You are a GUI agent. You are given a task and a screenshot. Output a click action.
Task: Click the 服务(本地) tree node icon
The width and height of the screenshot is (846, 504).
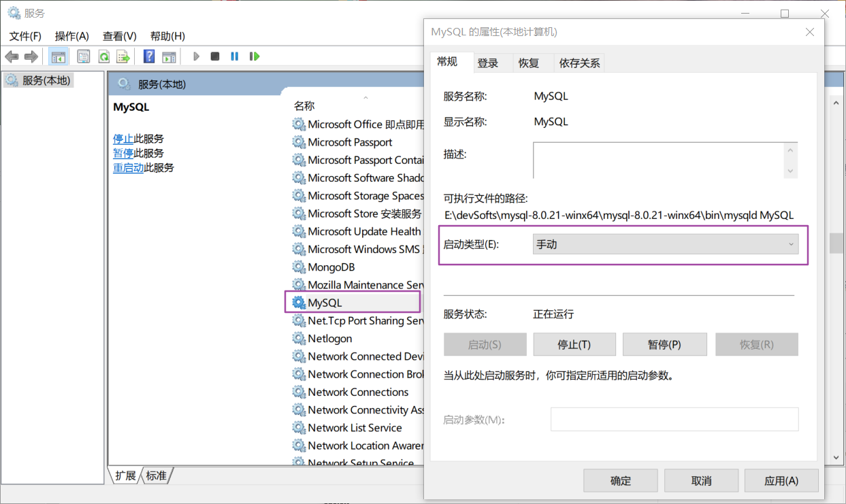coord(12,80)
